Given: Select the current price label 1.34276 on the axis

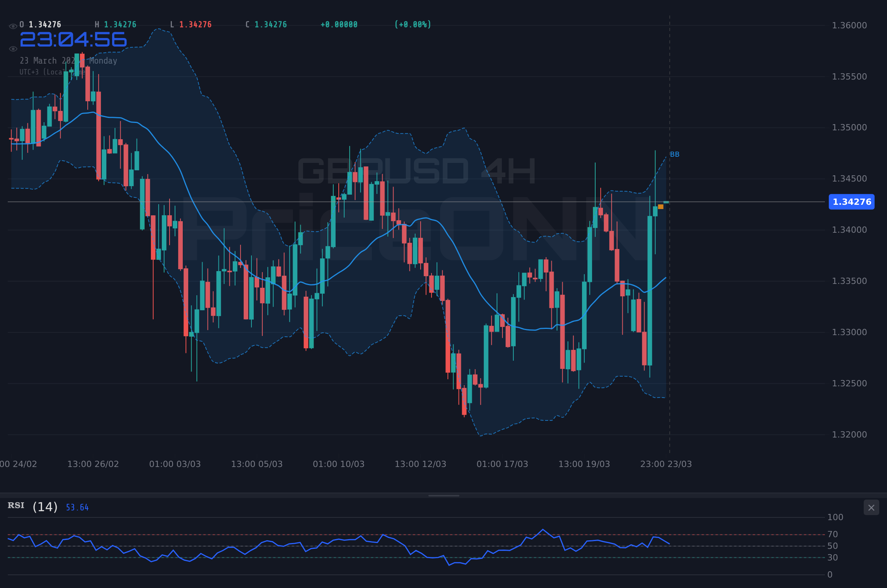Looking at the screenshot, I should [x=851, y=202].
